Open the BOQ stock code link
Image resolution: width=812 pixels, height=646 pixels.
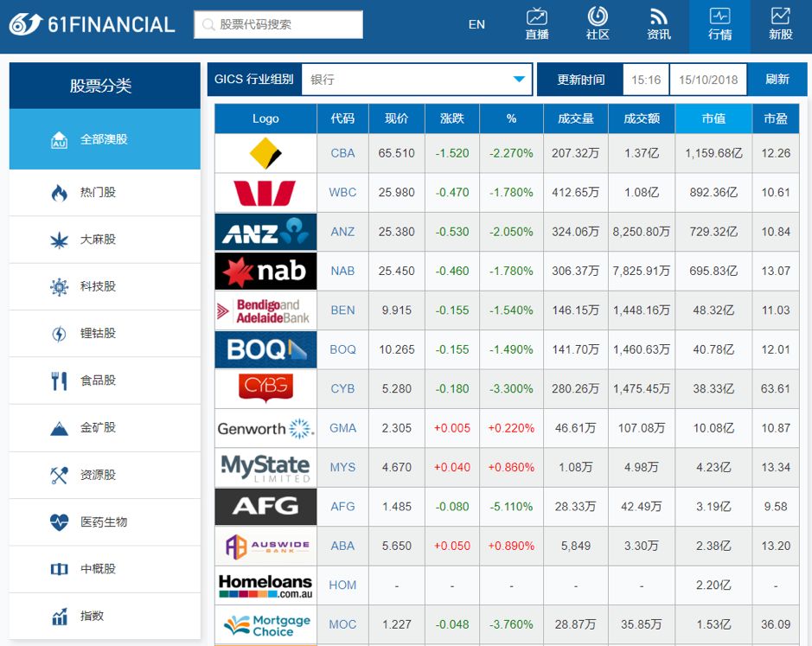pyautogui.click(x=342, y=349)
